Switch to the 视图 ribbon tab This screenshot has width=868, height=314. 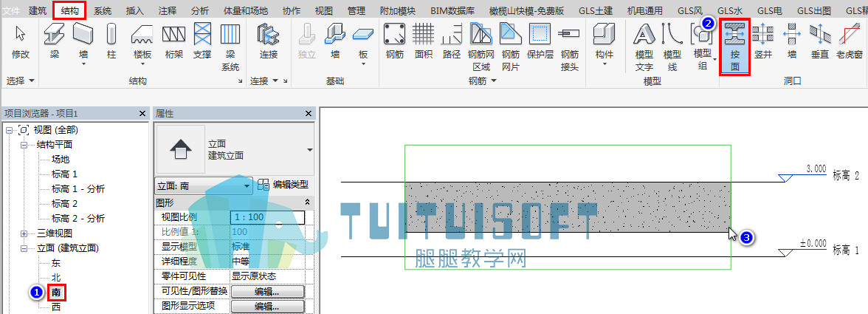pos(324,10)
